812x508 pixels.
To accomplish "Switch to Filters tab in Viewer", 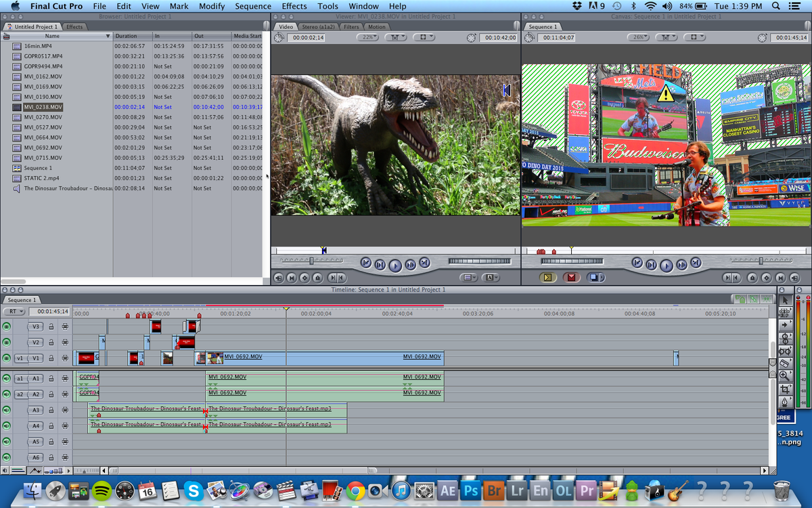I will 351,26.
